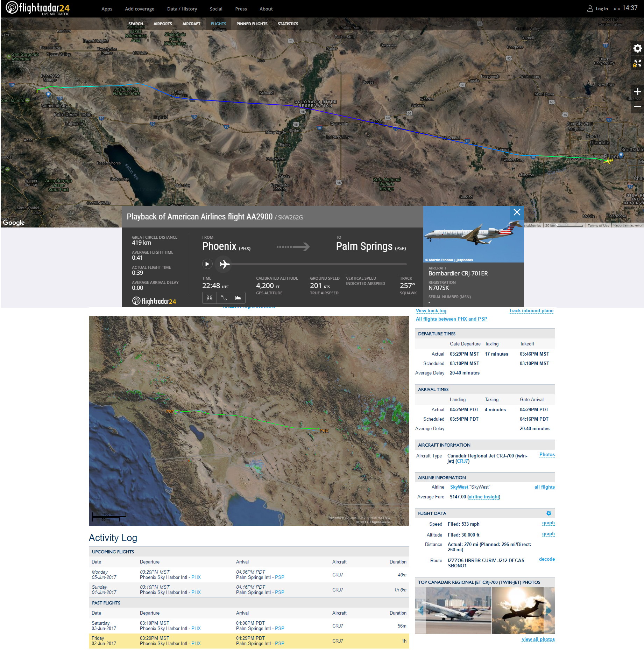Click the route decode link
This screenshot has width=644, height=658.
[547, 559]
